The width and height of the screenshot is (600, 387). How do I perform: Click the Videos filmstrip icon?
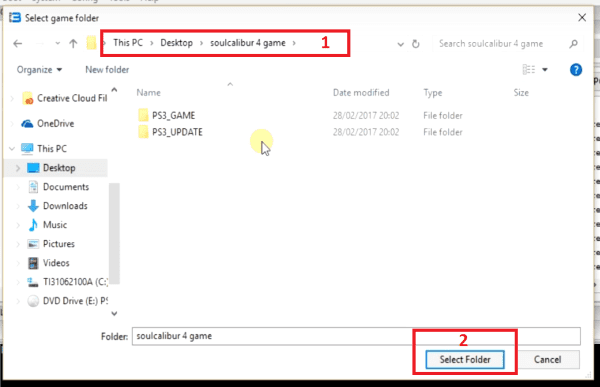[x=33, y=263]
